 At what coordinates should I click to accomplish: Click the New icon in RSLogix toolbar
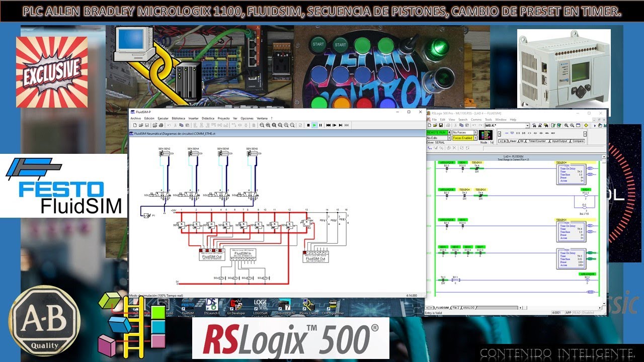[430, 125]
